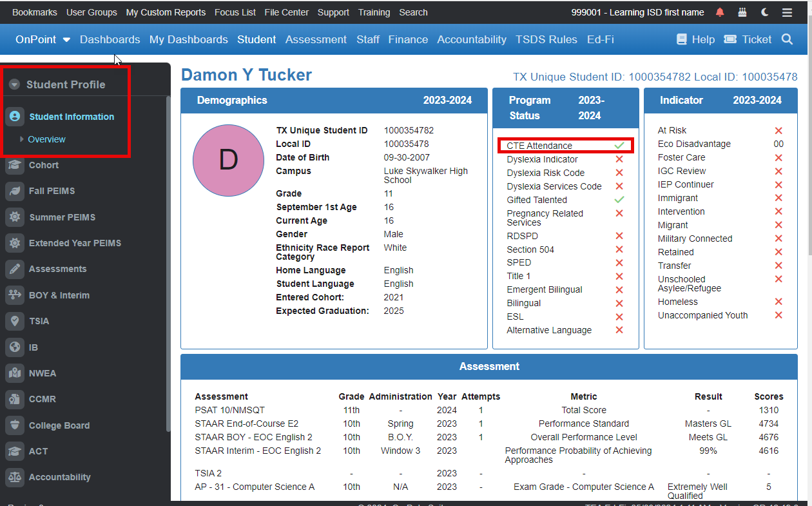Expand the Overview tree item
The image size is (812, 506).
(x=47, y=139)
